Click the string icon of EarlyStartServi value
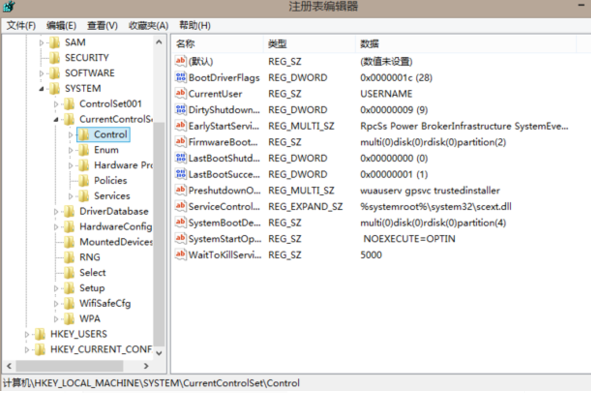Screen dimensions: 591x394 point(181,126)
